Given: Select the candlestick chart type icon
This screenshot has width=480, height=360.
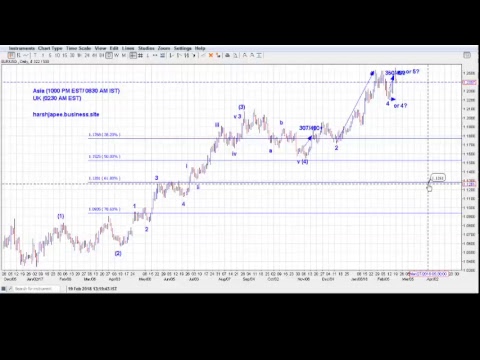Looking at the screenshot, I should pyautogui.click(x=11, y=55).
